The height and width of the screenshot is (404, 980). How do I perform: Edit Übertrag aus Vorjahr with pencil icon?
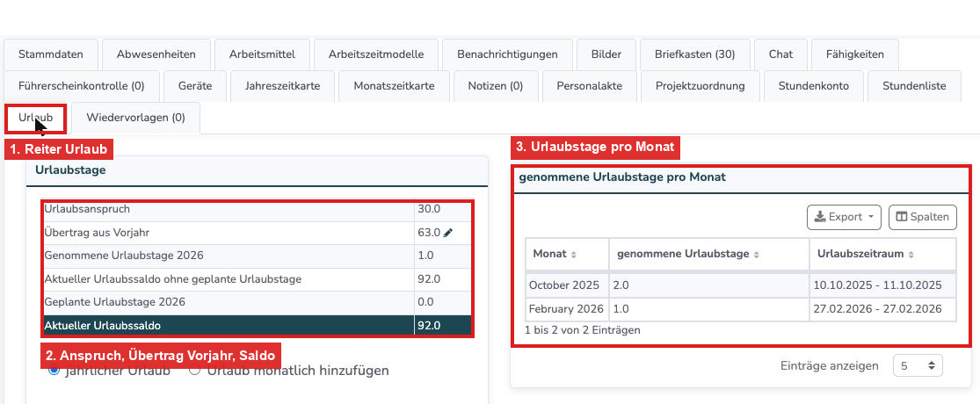tap(448, 233)
